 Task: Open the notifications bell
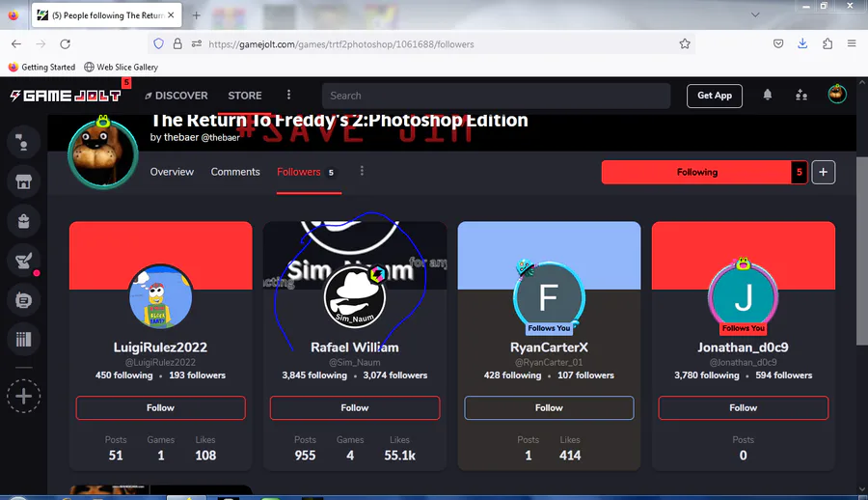(x=768, y=96)
